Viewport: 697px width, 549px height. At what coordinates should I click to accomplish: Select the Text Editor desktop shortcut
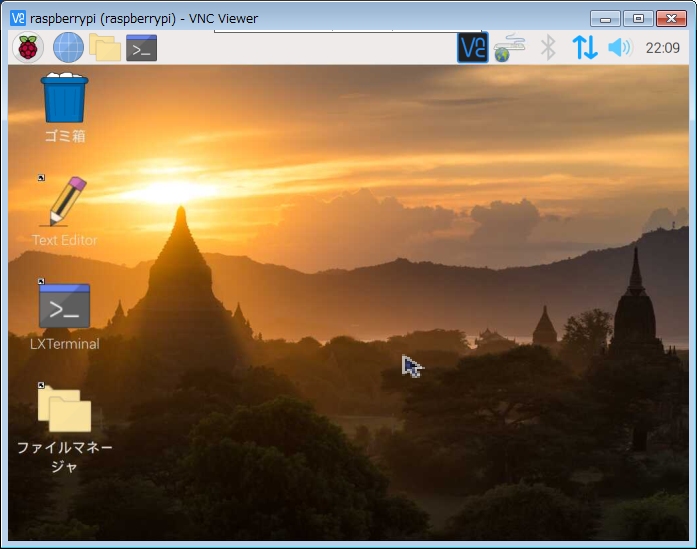[x=64, y=211]
